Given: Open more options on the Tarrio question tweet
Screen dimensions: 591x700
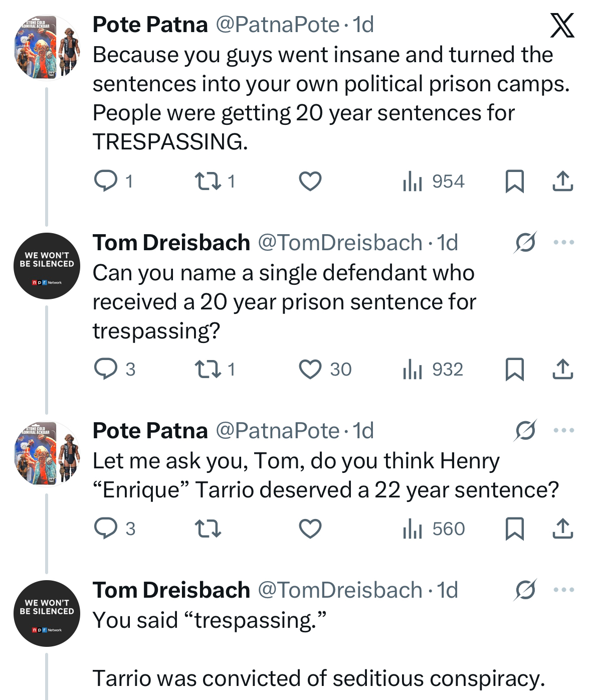Looking at the screenshot, I should click(564, 431).
